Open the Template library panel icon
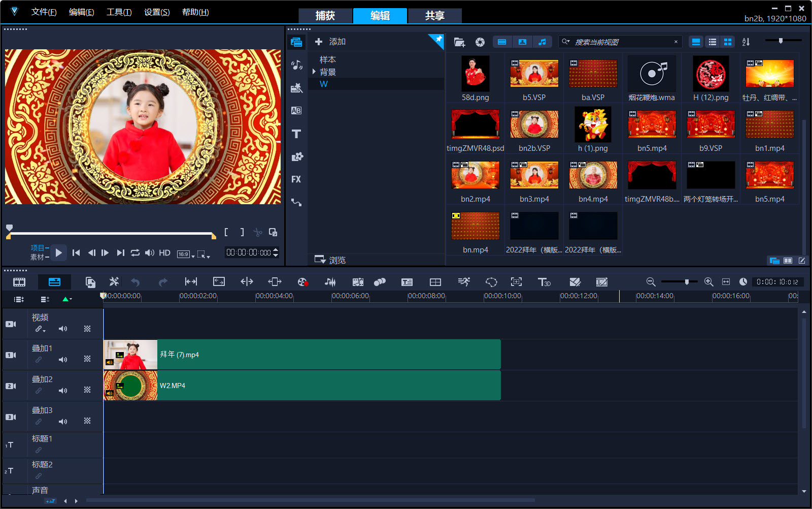 (x=297, y=88)
